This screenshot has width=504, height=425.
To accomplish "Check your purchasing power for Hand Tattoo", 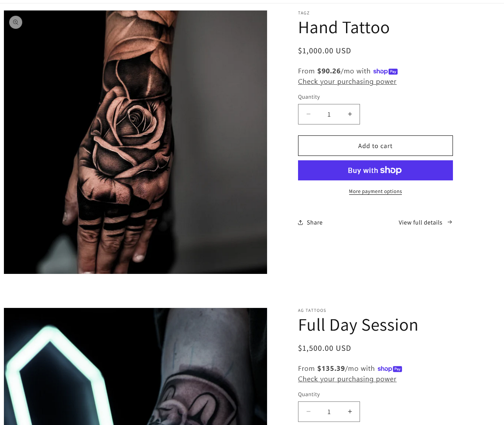I will pos(347,81).
